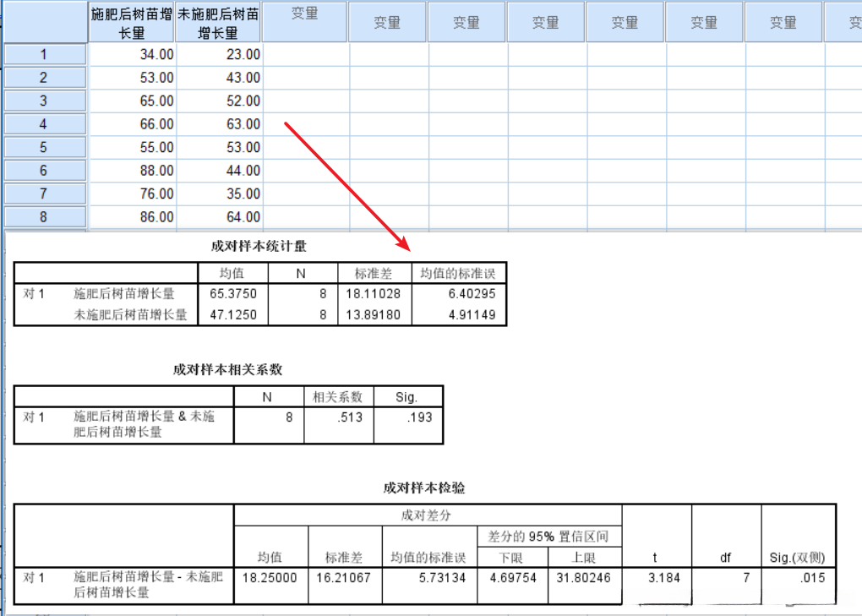Screen dimensions: 862x616
Task: Select row number 8 in the data grid
Action: [44, 216]
